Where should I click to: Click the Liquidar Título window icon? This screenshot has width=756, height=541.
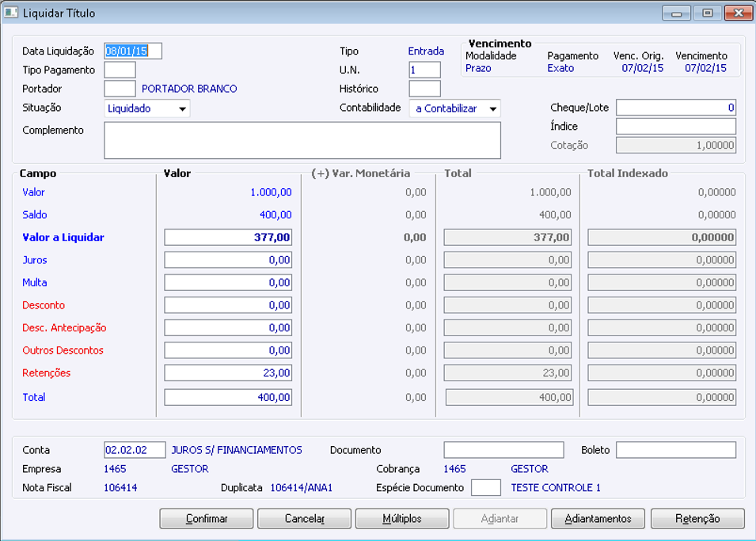(11, 13)
